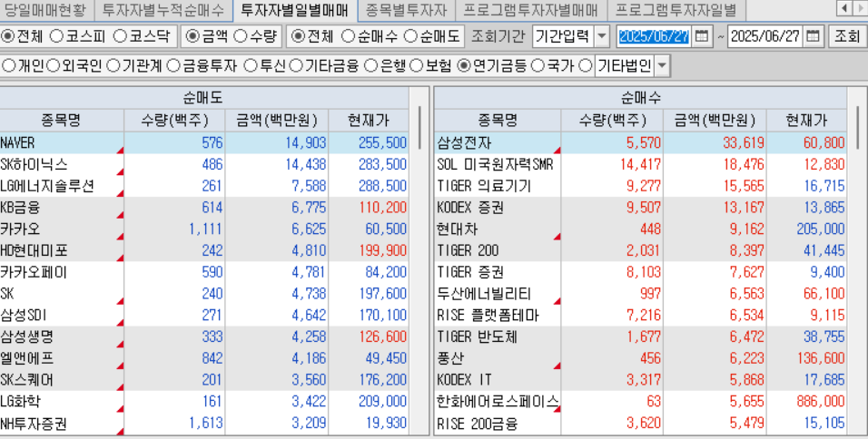This screenshot has height=439, width=868.
Task: Select the SK하이닉스 row
Action: coord(203,164)
